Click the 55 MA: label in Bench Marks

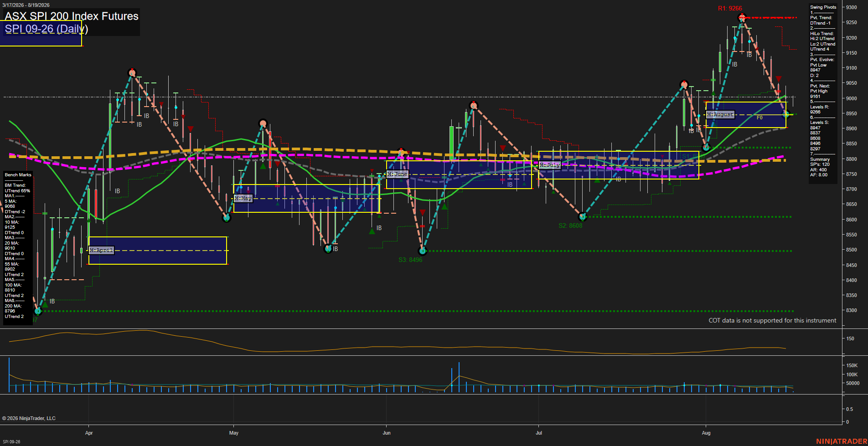tap(12, 264)
